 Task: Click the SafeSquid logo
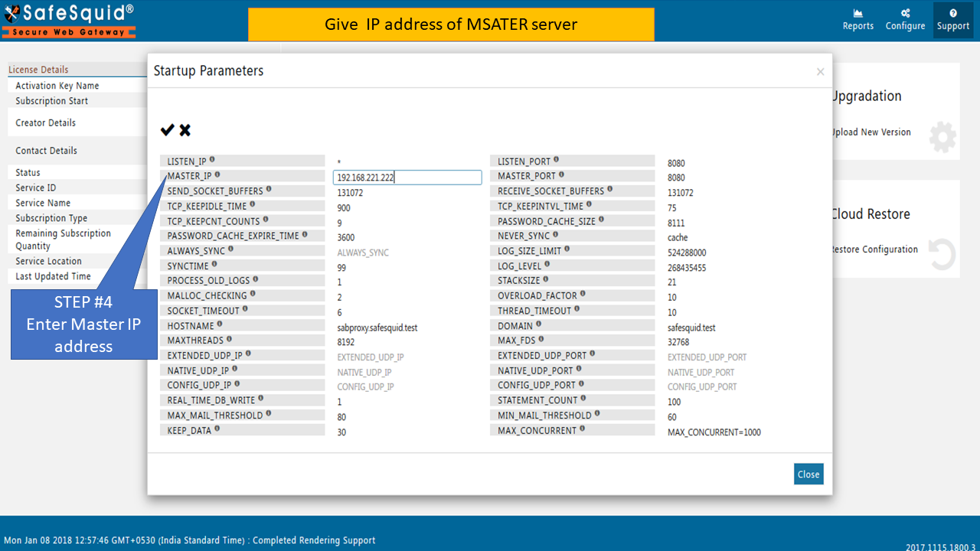pos(69,20)
